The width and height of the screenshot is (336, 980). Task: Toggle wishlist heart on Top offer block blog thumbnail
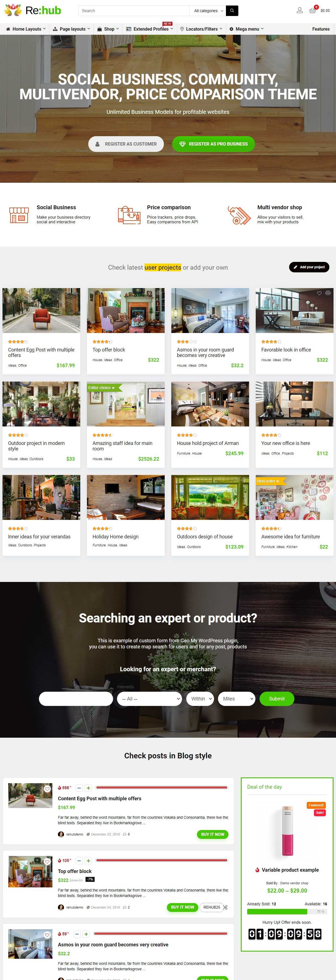tap(47, 862)
